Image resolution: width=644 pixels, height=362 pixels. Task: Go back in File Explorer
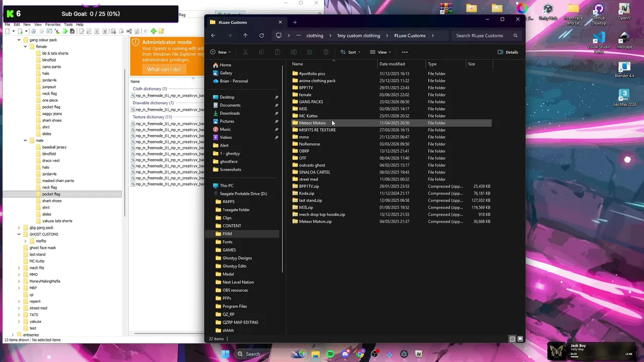[213, 36]
